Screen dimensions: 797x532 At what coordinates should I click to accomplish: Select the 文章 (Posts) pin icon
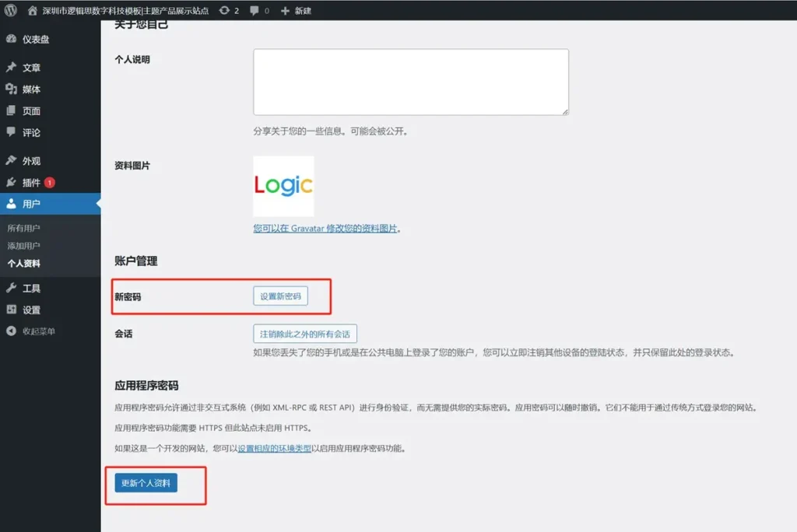point(11,67)
